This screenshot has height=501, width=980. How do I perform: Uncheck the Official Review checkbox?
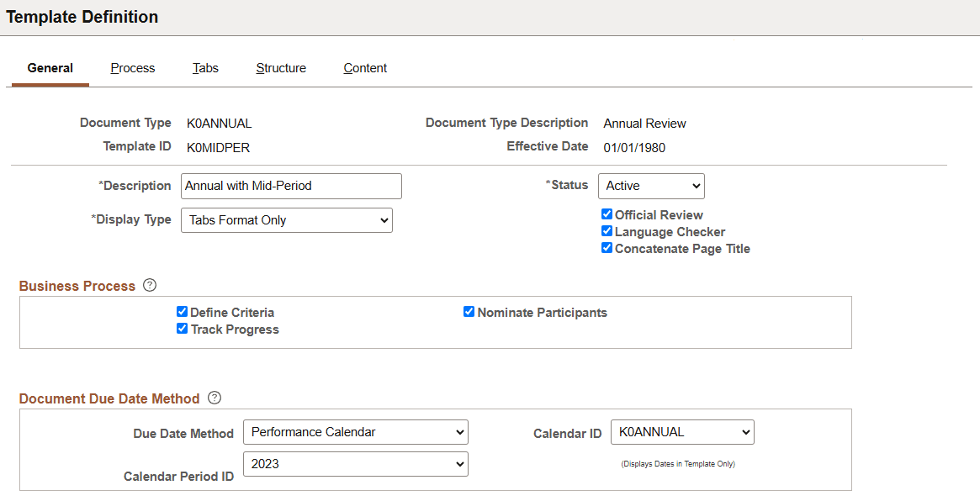[607, 214]
